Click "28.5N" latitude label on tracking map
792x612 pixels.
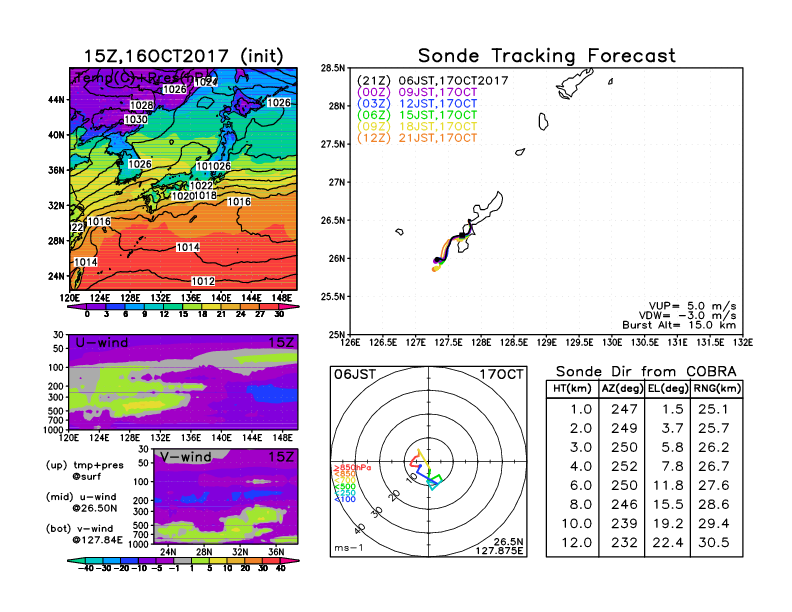[x=333, y=68]
